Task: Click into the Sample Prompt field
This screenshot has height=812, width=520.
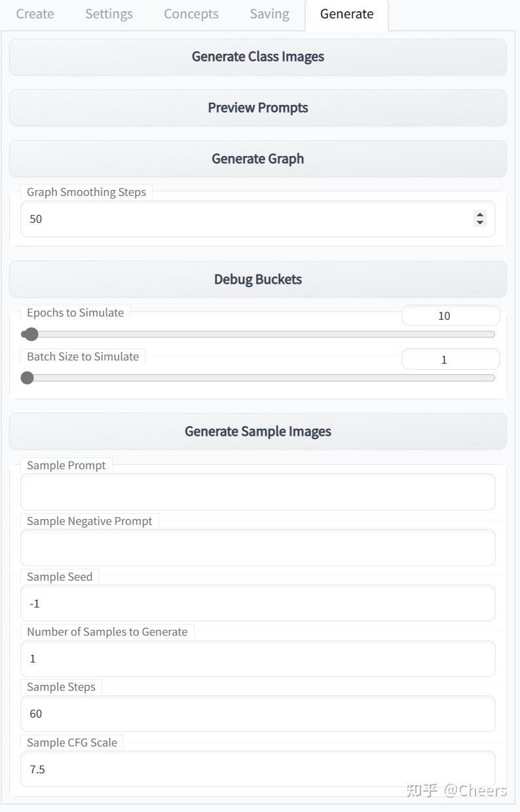Action: pyautogui.click(x=258, y=492)
